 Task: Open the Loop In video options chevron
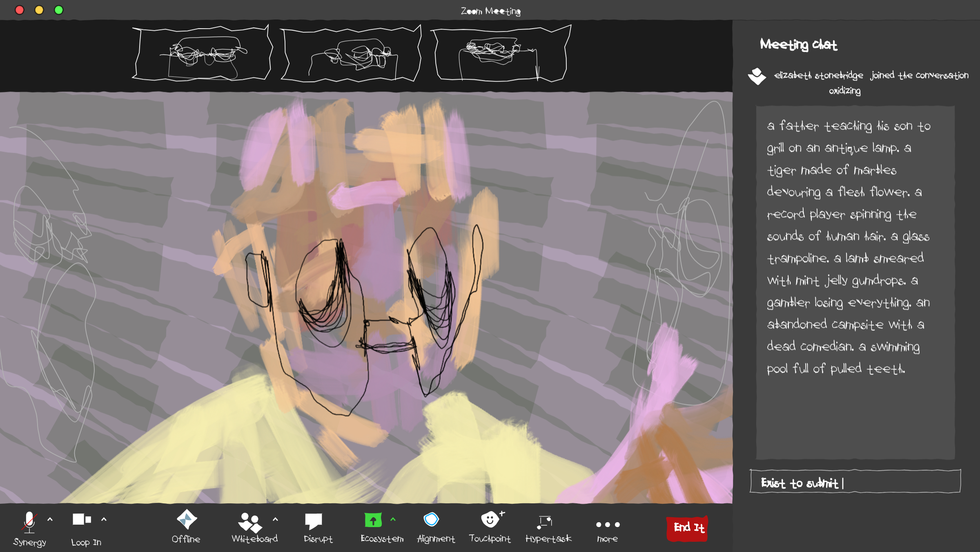coord(104,519)
